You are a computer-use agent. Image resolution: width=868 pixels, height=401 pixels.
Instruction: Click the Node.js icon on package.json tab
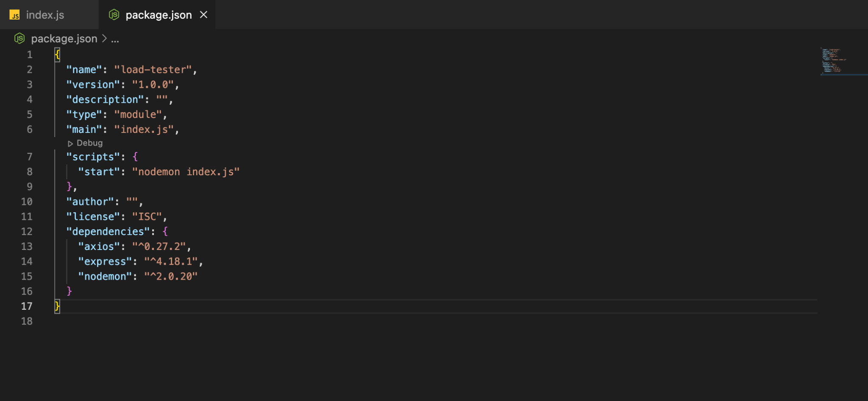click(x=114, y=14)
